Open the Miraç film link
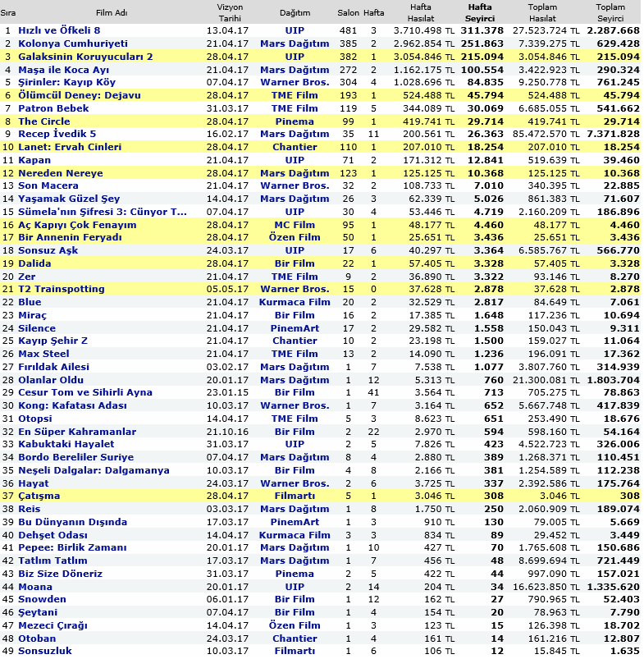The height and width of the screenshot is (659, 644). coord(32,315)
